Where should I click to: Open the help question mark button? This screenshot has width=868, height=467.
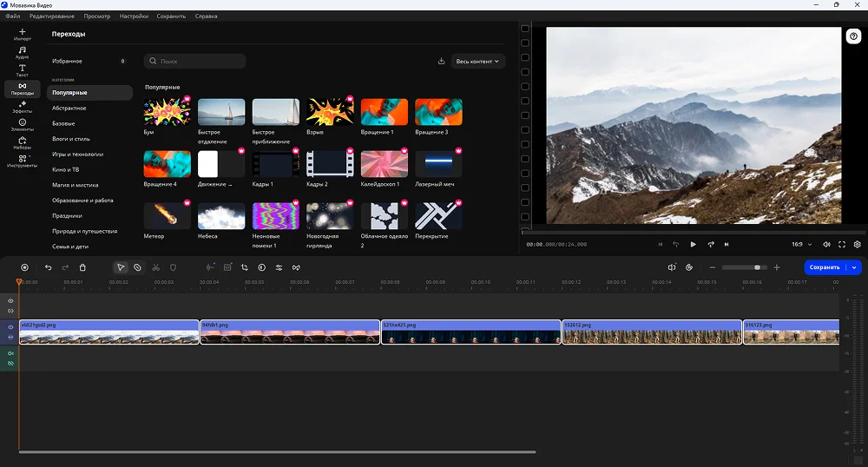[853, 36]
